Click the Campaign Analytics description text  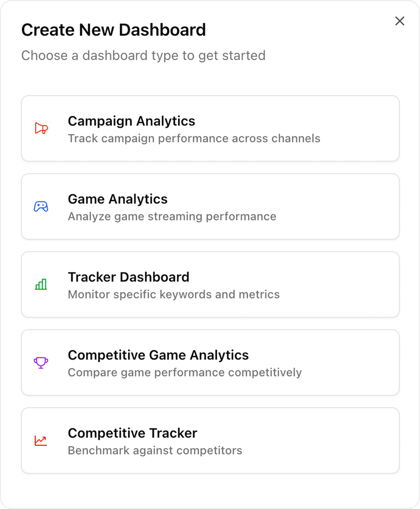click(x=194, y=138)
